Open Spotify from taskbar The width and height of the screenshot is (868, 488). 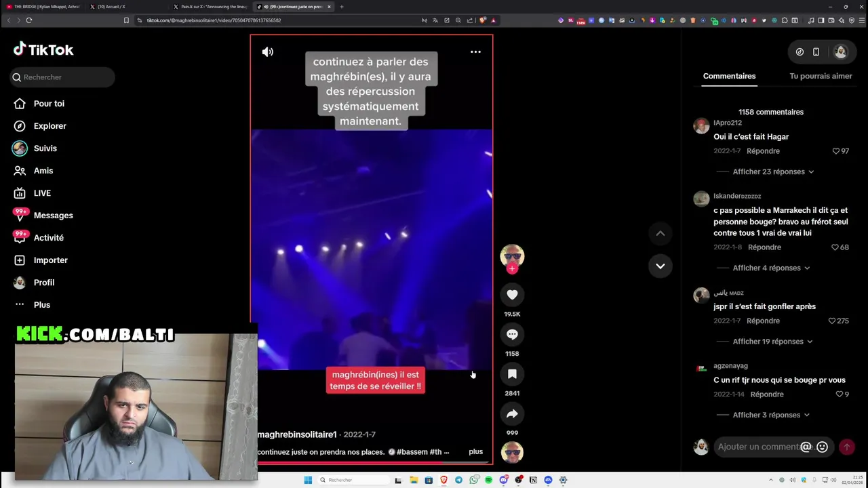pos(488,480)
